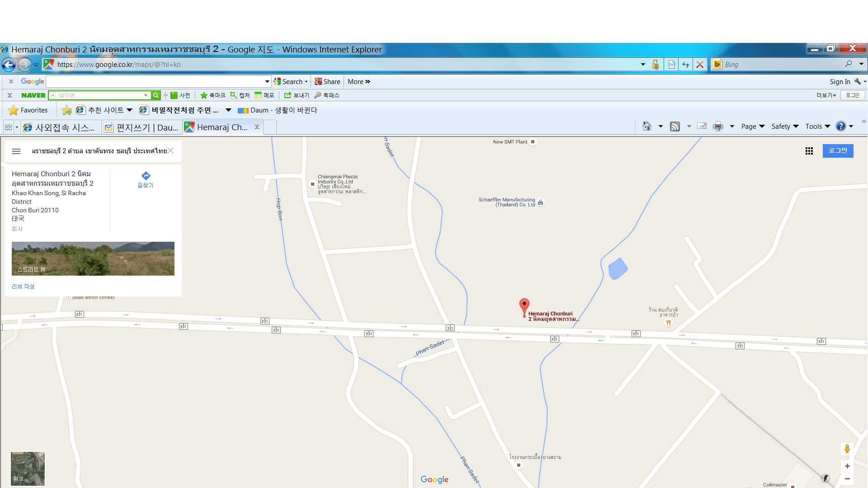
Task: Click the Help question mark icon
Action: pos(840,127)
